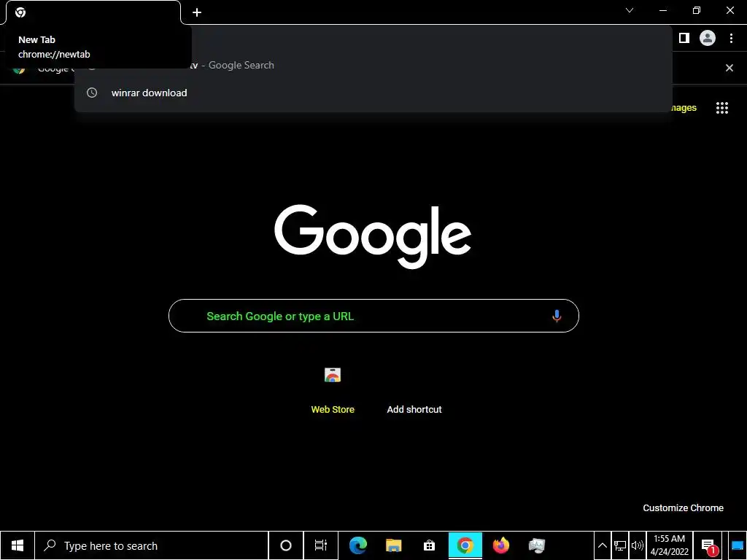The image size is (747, 560).
Task: Open the Web Store shortcut icon
Action: pyautogui.click(x=333, y=376)
